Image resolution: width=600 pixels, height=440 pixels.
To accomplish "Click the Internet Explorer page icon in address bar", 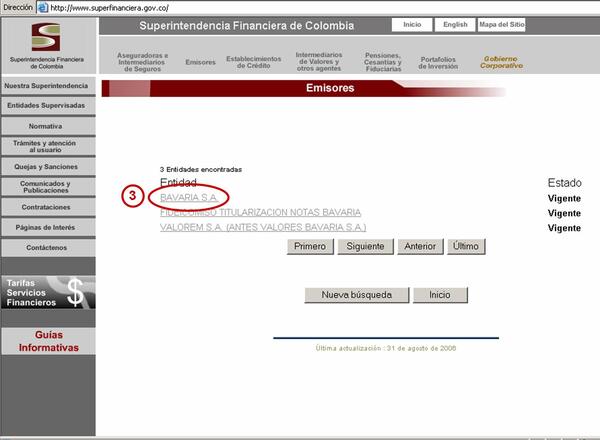I will pyautogui.click(x=42, y=7).
